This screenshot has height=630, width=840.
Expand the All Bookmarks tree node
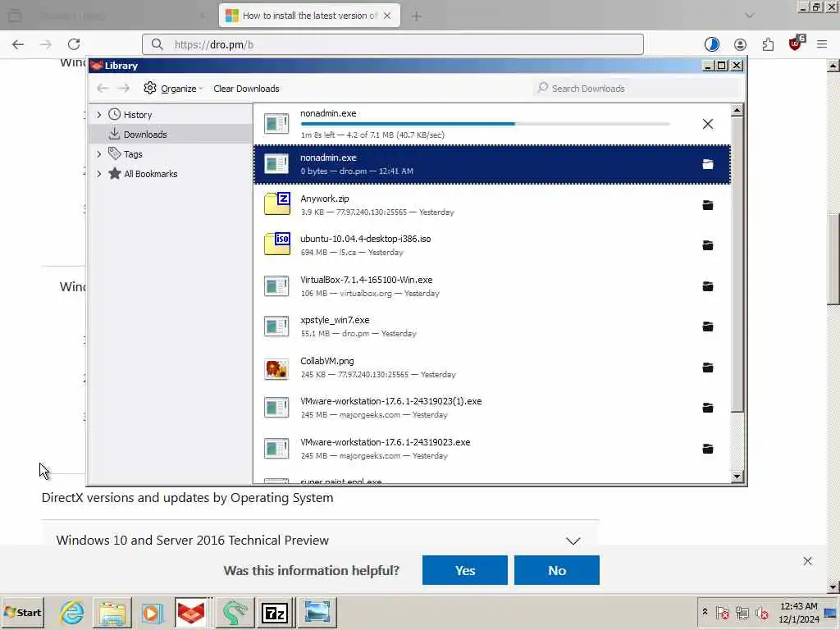99,174
